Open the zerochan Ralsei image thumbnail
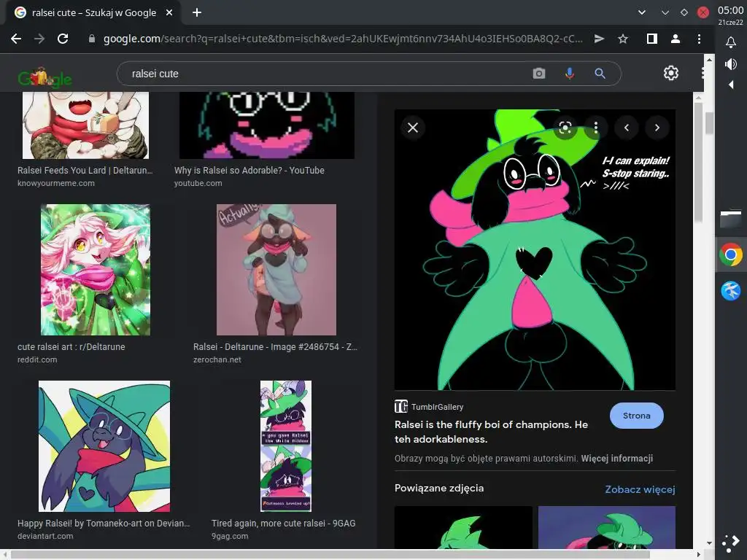Viewport: 747px width, 560px height. click(276, 270)
